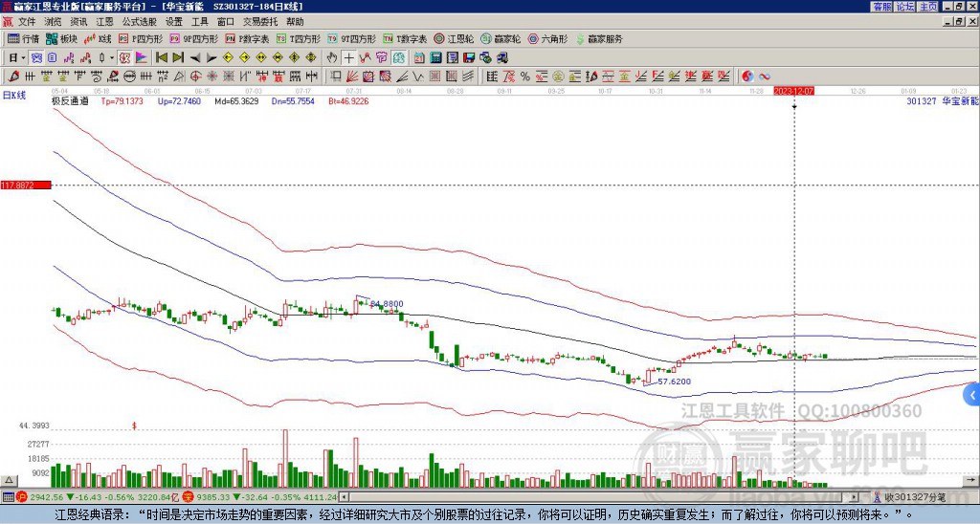Image resolution: width=980 pixels, height=524 pixels.
Task: Open the 帮助 menu
Action: (x=295, y=22)
